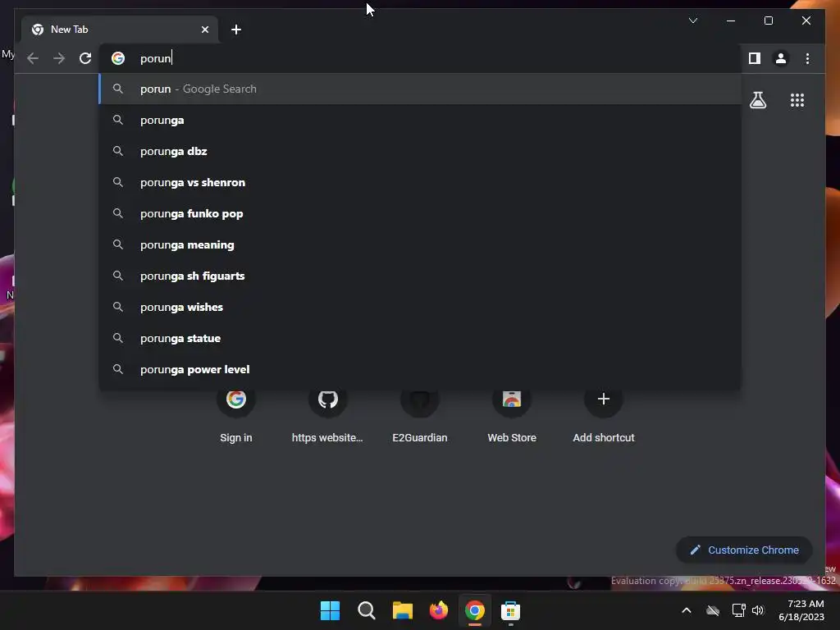Screen dimensions: 840x630
Task: Show hidden tray icons chevron
Action: coord(687,610)
